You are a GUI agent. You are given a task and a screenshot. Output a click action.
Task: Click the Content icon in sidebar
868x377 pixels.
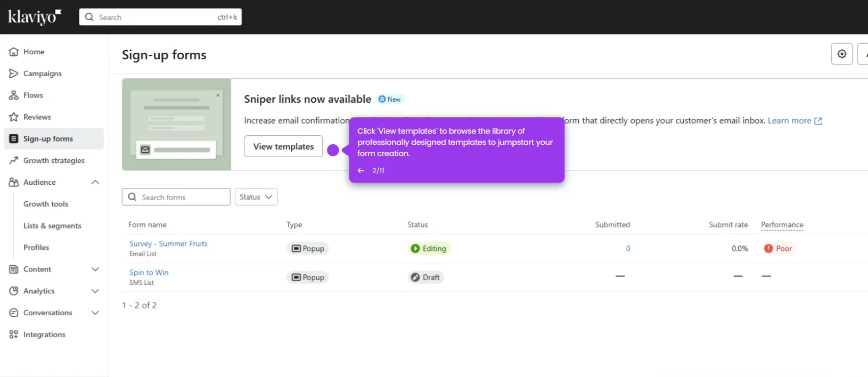[14, 269]
